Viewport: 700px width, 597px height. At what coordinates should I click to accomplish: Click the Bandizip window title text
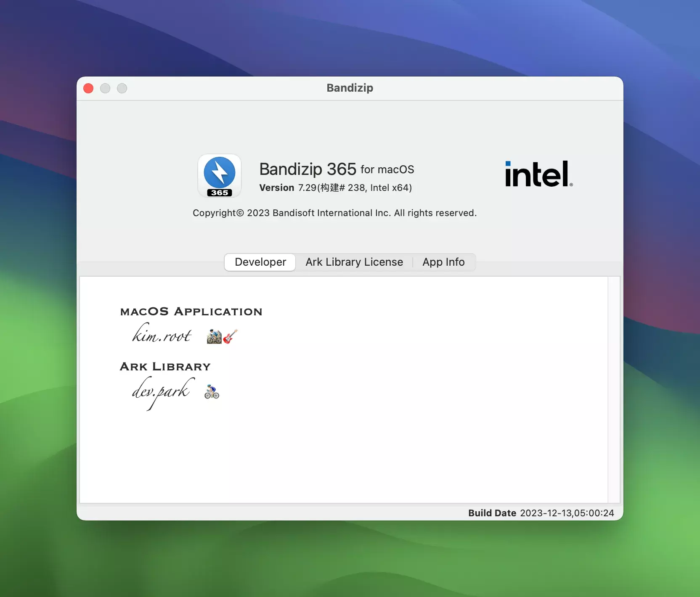coord(350,88)
